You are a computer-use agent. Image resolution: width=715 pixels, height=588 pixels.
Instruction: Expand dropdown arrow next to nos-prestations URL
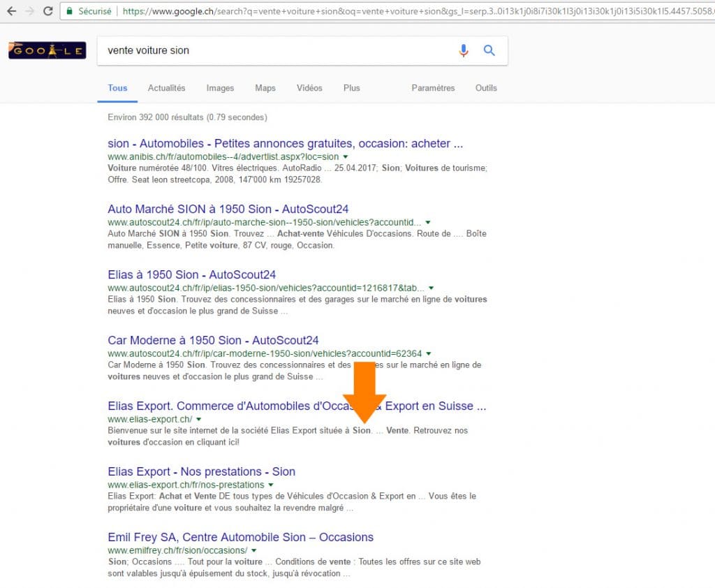pyautogui.click(x=271, y=485)
